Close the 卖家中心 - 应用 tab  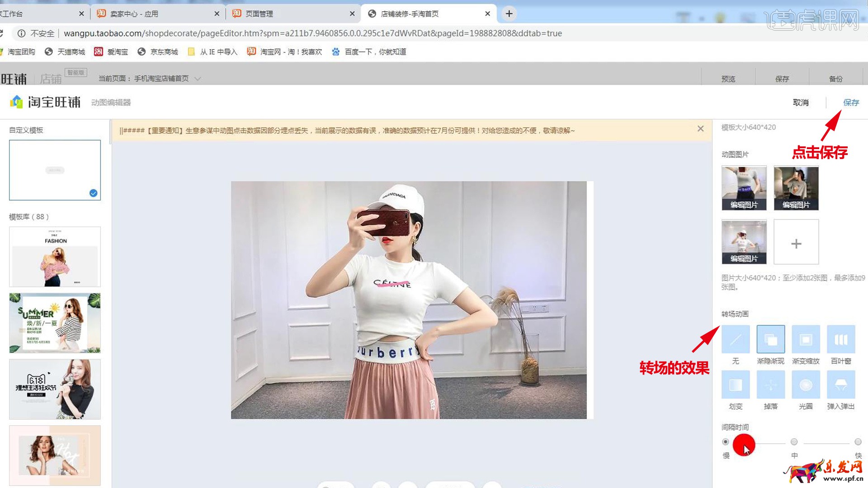tap(217, 14)
